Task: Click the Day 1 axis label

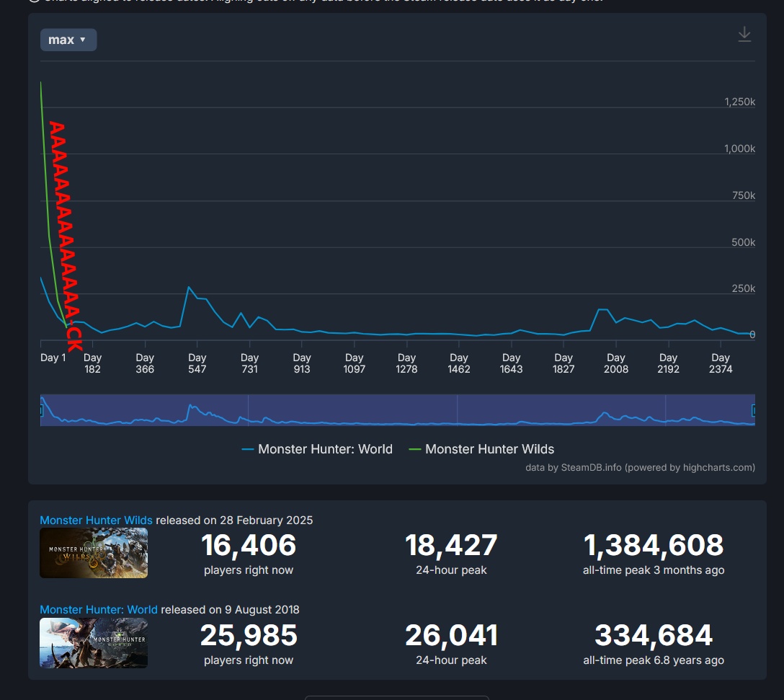Action: click(53, 358)
